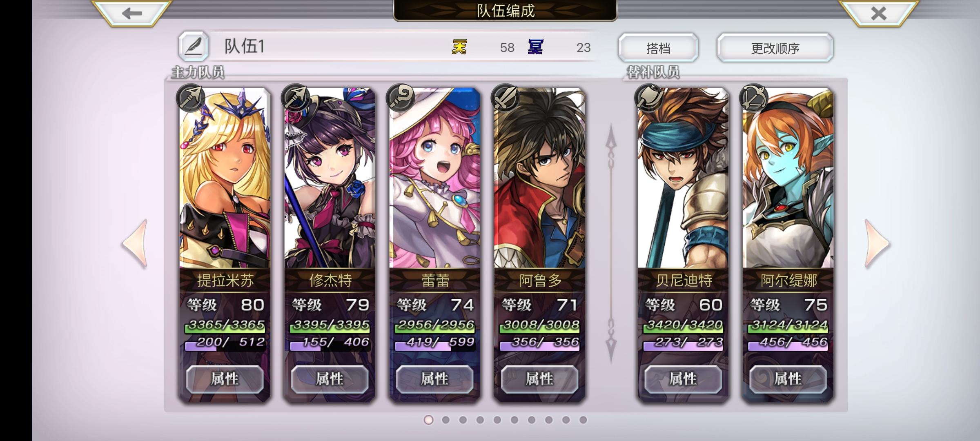Go to previous team with left arrow
The image size is (980, 441).
point(135,244)
